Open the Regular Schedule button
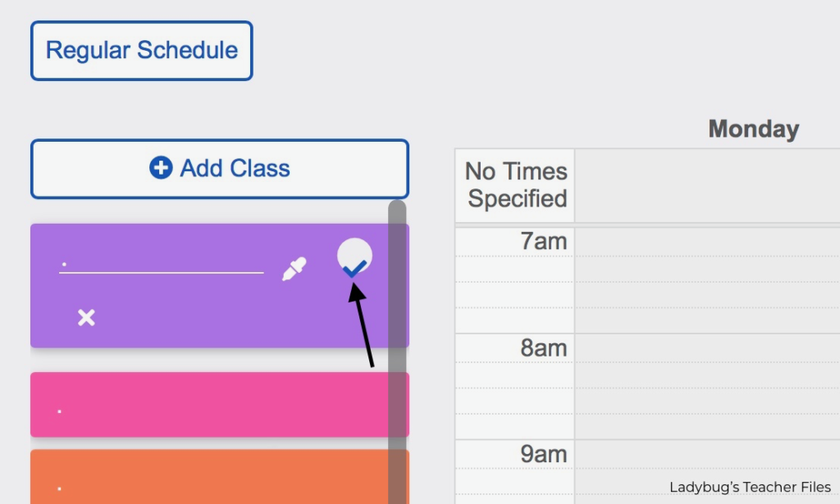840x504 pixels. tap(141, 51)
